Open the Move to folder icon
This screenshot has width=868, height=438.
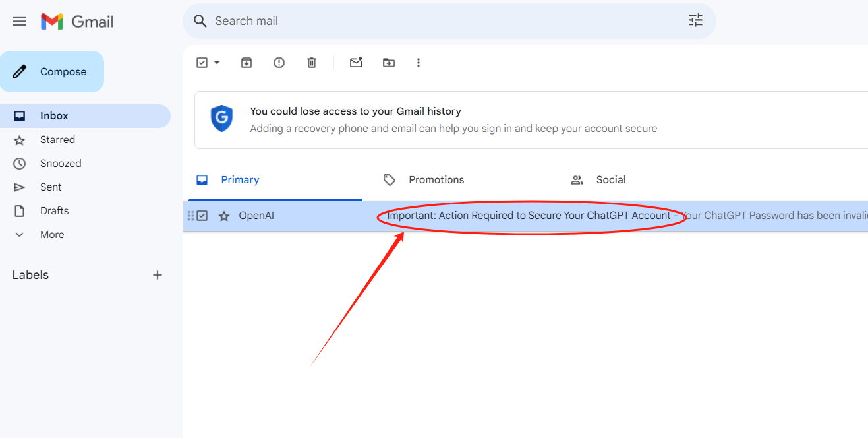(389, 63)
